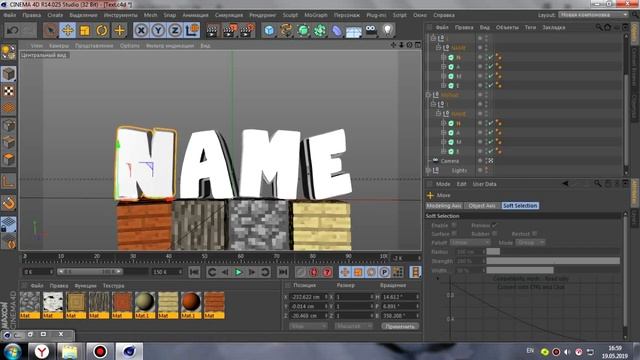The width and height of the screenshot is (640, 360).
Task: Toggle the Y axis lock
Action: pyautogui.click(x=158, y=30)
